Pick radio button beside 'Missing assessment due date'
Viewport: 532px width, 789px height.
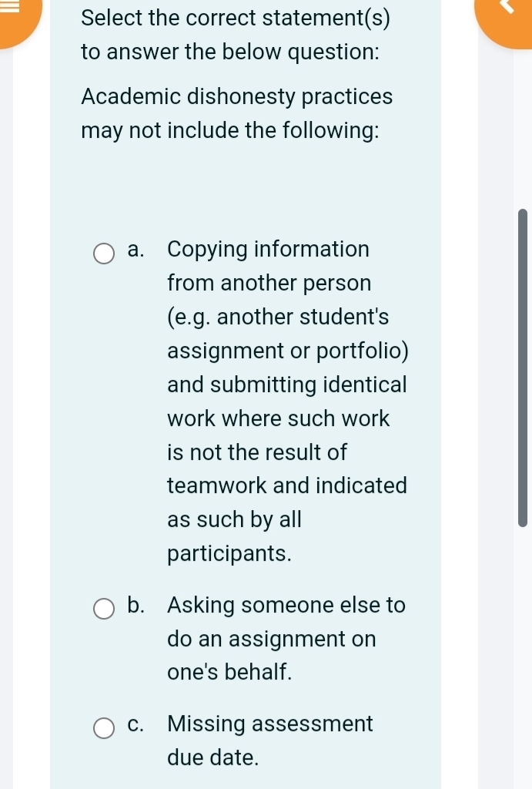103,728
